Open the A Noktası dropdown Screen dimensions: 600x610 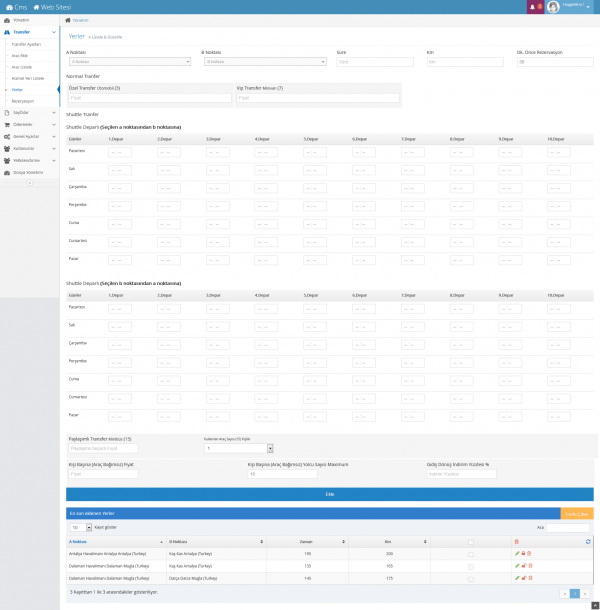128,61
